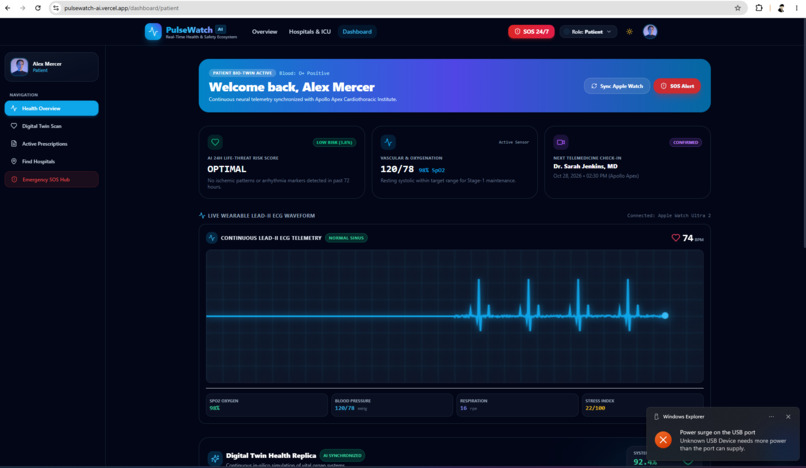806x468 pixels.
Task: Select Health Overview in sidebar
Action: (51, 109)
